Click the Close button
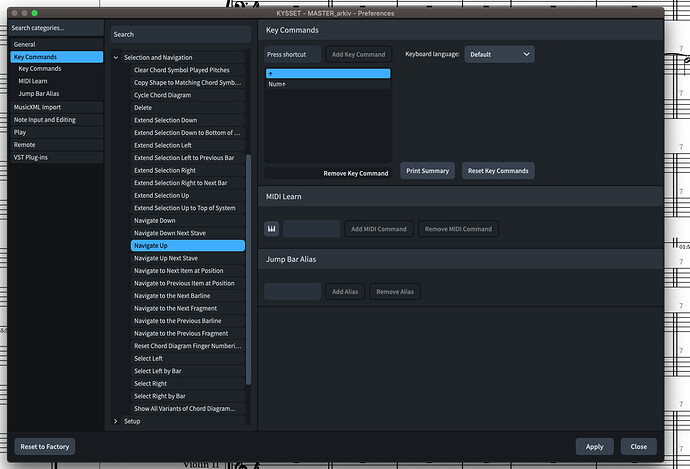 (639, 447)
